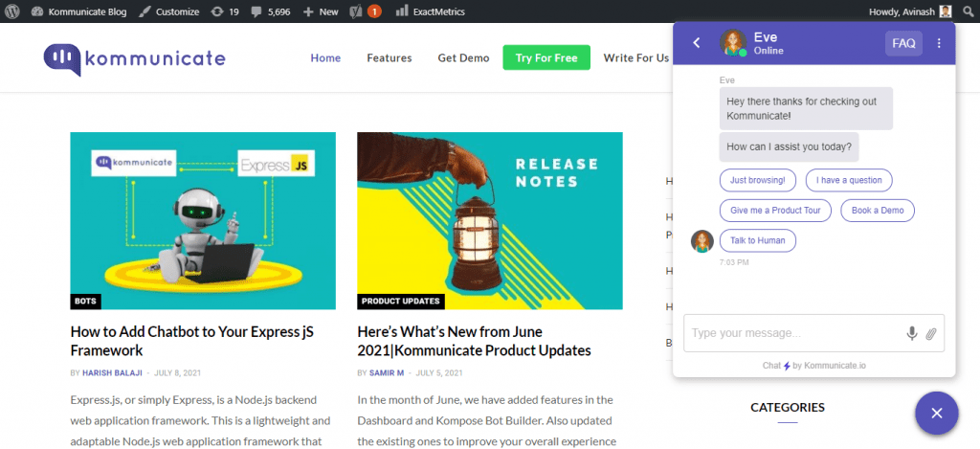Click the microphone voice input icon
Image resolution: width=980 pixels, height=449 pixels.
(x=912, y=333)
